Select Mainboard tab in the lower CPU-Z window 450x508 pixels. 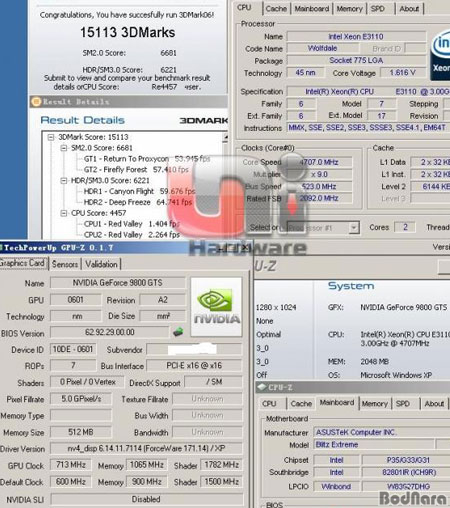click(337, 402)
